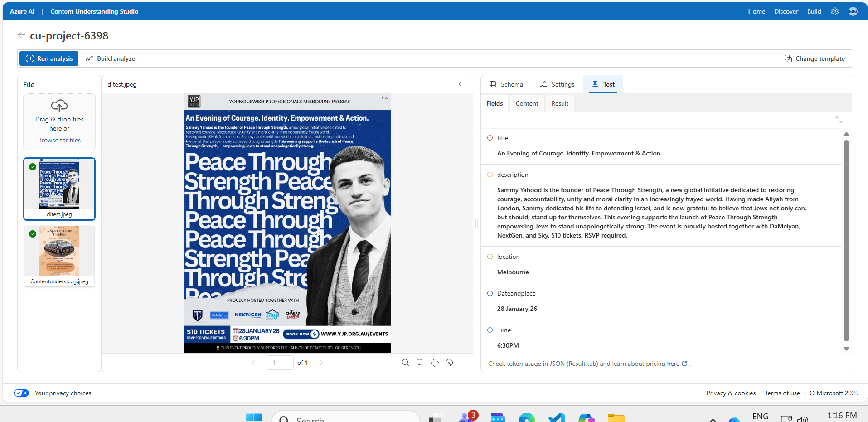
Task: Open the Content sub-tab
Action: coord(527,103)
